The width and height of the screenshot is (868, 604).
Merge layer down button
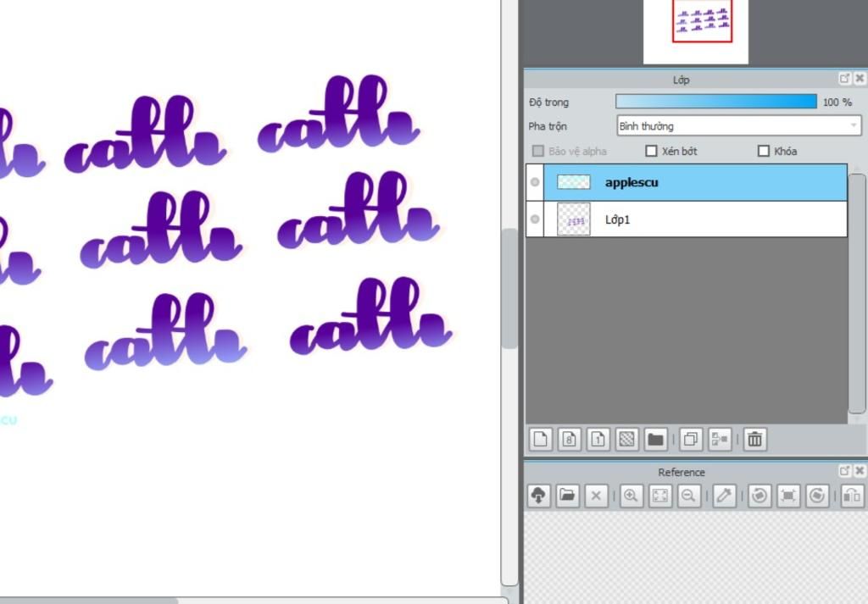(x=720, y=440)
